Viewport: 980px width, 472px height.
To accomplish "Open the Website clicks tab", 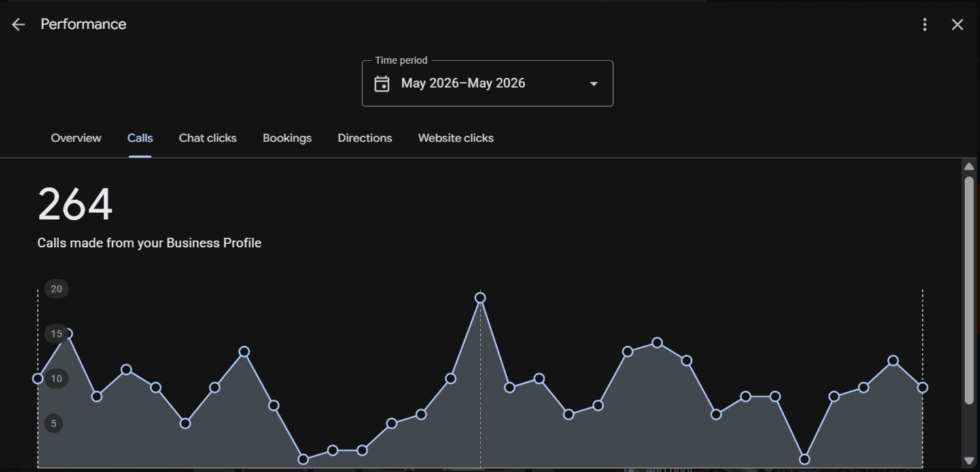I will (x=455, y=138).
